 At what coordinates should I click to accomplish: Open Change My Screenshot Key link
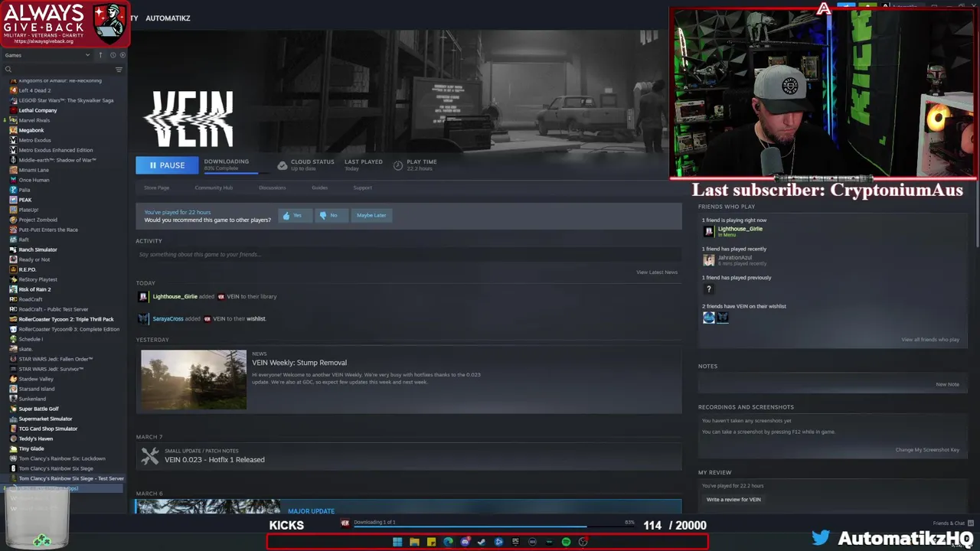click(927, 450)
